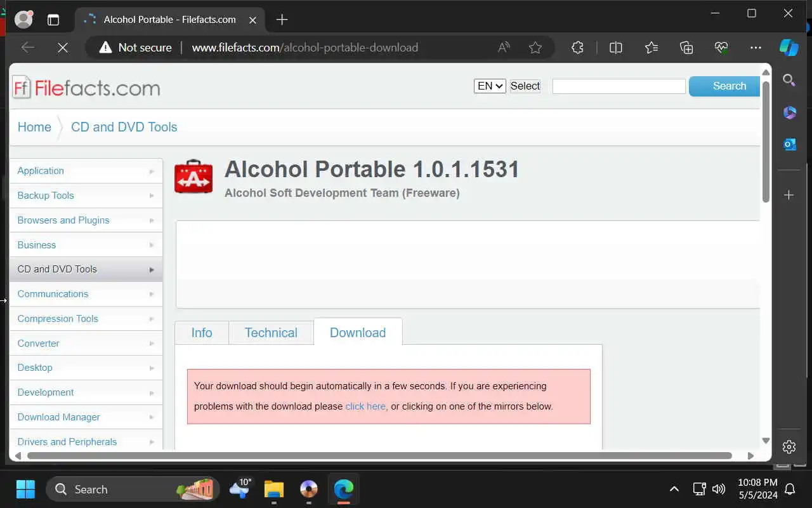
Task: Expand CD and DVD Tools sidebar category
Action: click(x=86, y=269)
